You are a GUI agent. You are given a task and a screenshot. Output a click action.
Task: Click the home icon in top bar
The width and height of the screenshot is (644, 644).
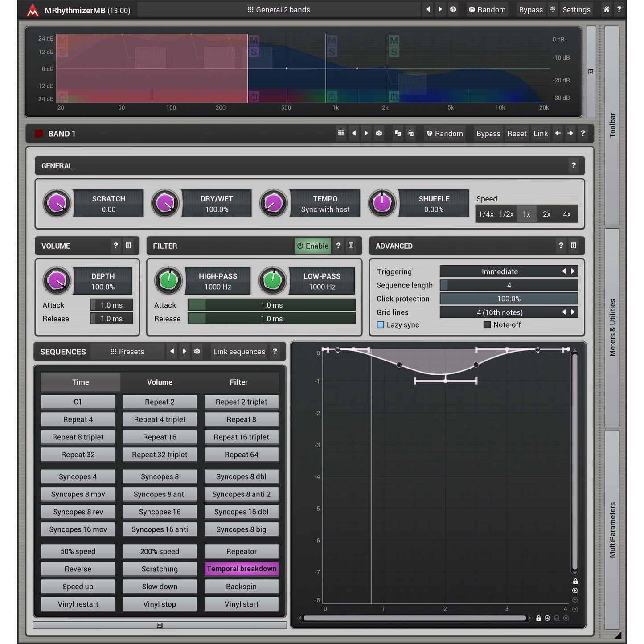(x=606, y=9)
